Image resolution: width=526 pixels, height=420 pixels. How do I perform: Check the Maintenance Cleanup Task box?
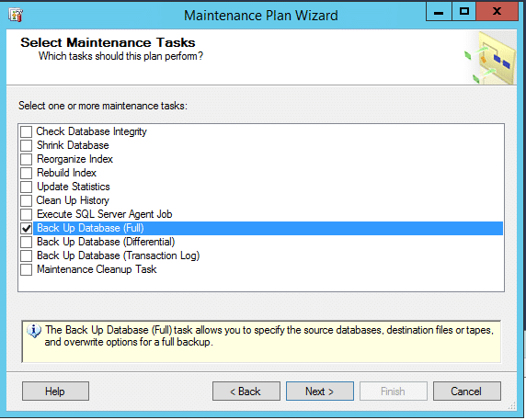[26, 269]
